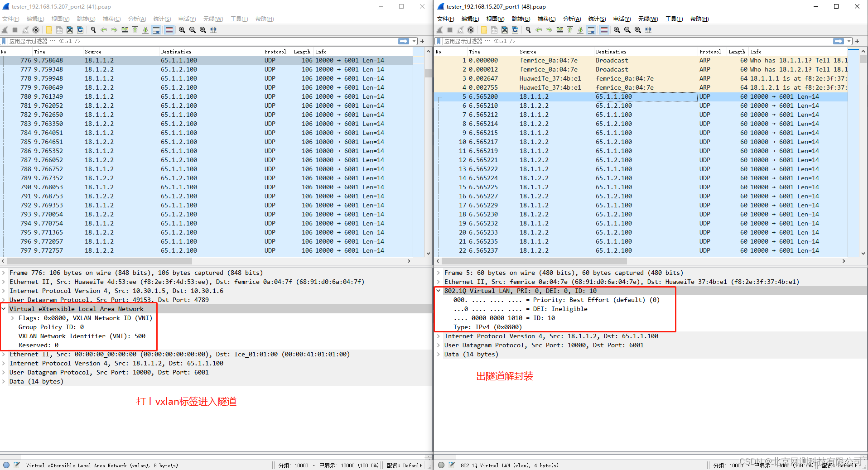Find a packet in right port1 window
868x470 pixels.
point(528,30)
